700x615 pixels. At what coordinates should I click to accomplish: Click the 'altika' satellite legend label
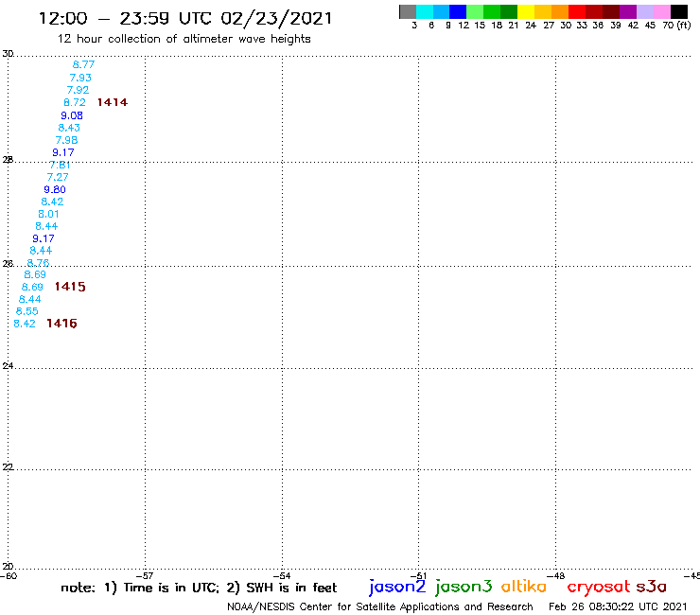[524, 586]
